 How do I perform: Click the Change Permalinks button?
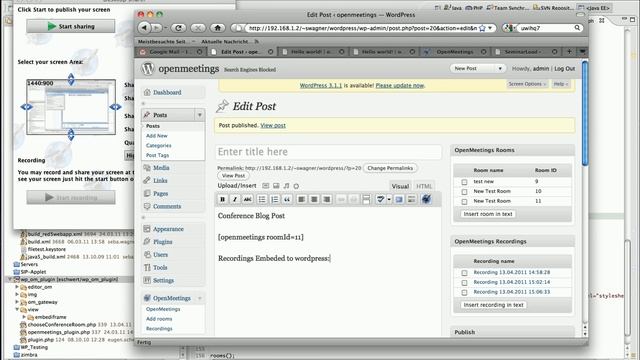coord(390,168)
